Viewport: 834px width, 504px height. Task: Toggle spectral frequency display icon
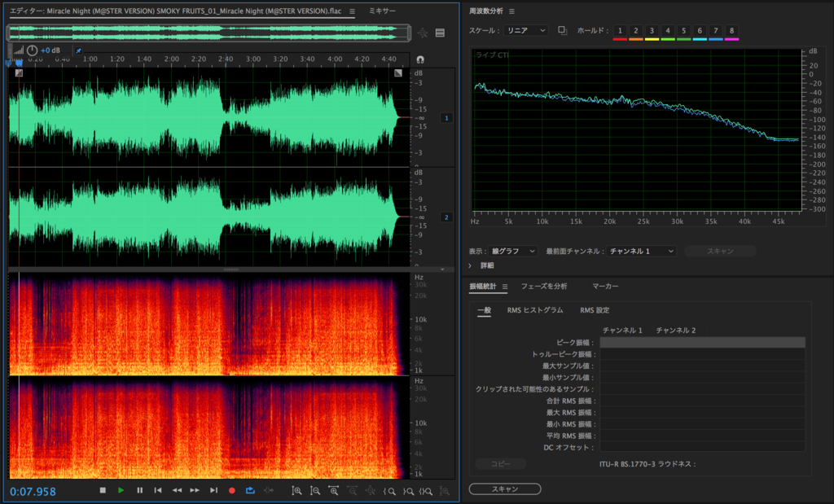point(440,33)
